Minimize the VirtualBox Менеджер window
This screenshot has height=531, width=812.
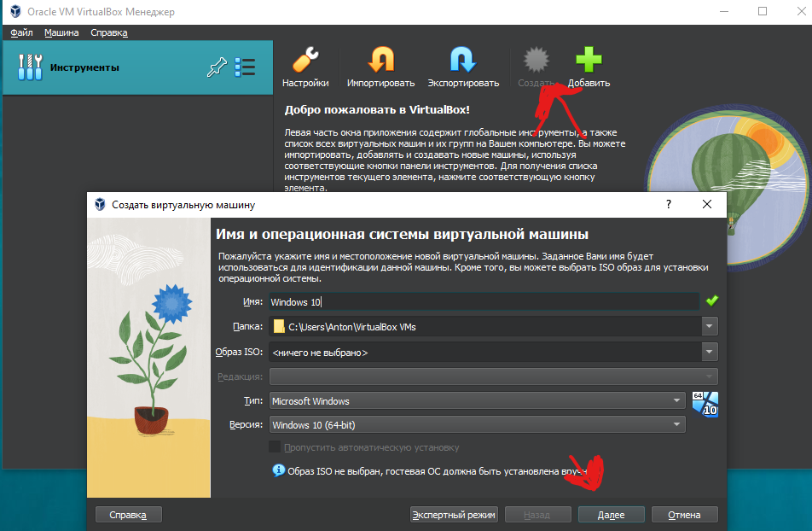tap(724, 11)
